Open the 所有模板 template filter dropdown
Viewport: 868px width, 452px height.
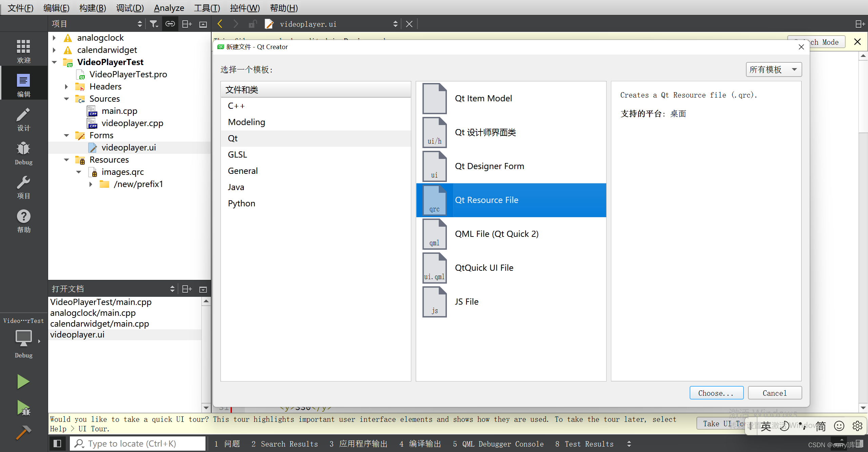(x=773, y=69)
